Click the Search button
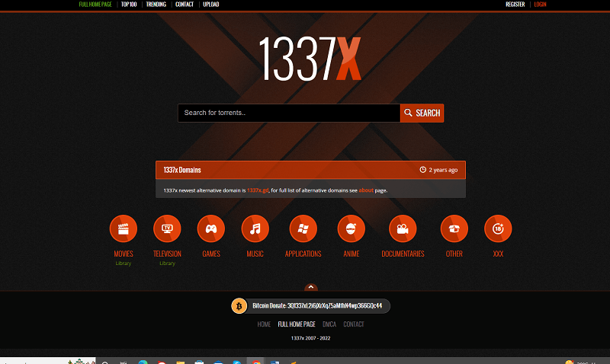 (x=422, y=113)
